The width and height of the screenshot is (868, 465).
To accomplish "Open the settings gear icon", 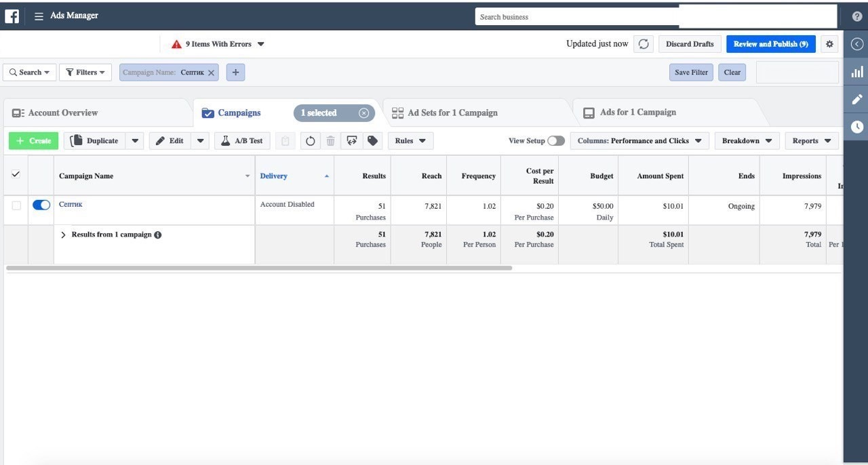I will coord(829,44).
